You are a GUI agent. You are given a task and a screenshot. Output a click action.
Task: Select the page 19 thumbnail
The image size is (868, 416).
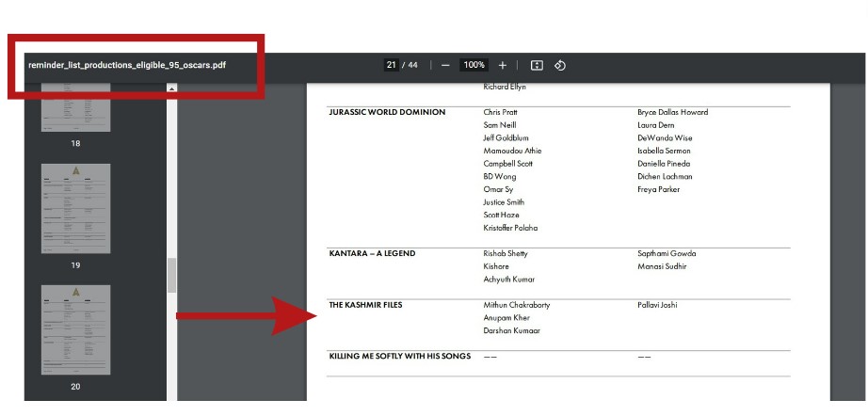[75, 208]
